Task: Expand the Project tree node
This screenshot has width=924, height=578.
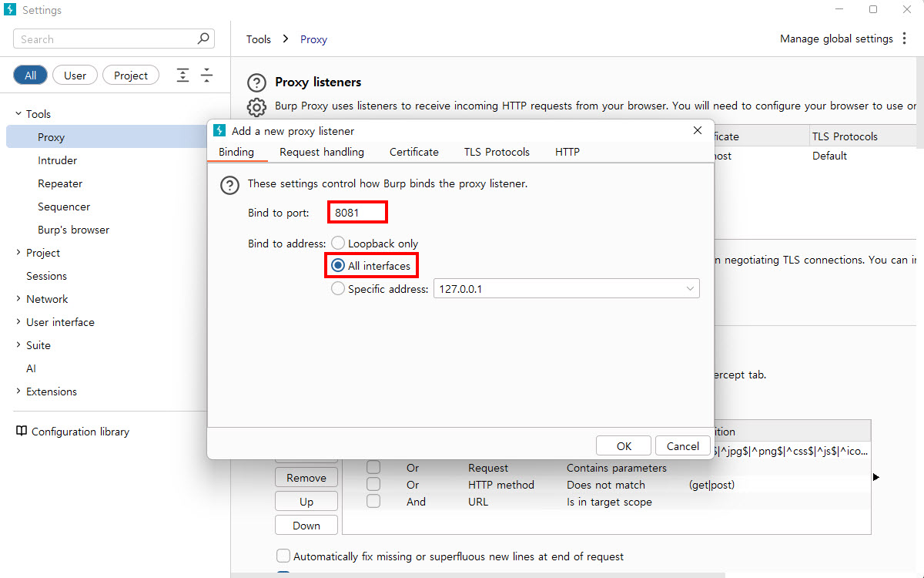Action: click(x=18, y=252)
